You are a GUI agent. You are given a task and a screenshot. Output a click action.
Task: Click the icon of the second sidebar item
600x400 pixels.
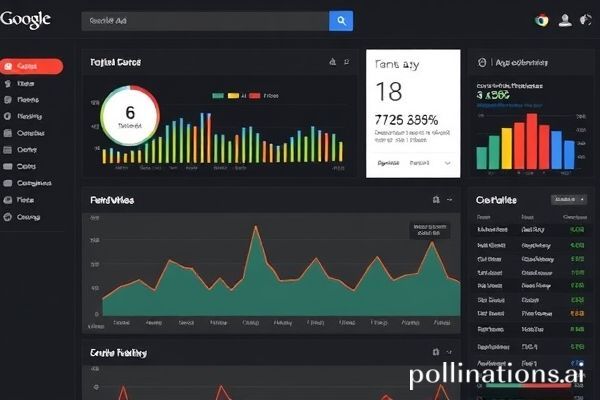(8, 84)
